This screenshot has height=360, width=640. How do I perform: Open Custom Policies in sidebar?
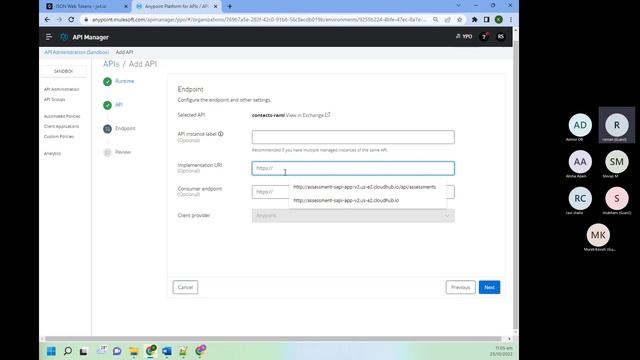click(x=59, y=136)
